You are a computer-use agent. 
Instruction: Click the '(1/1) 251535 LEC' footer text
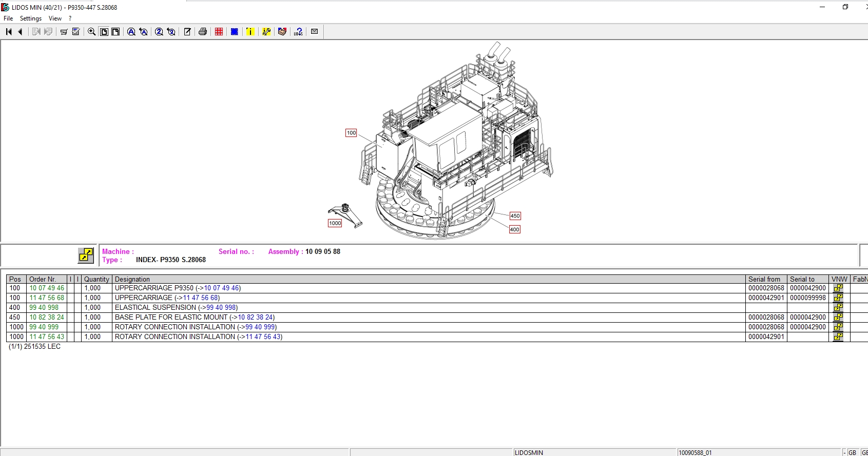[35, 347]
